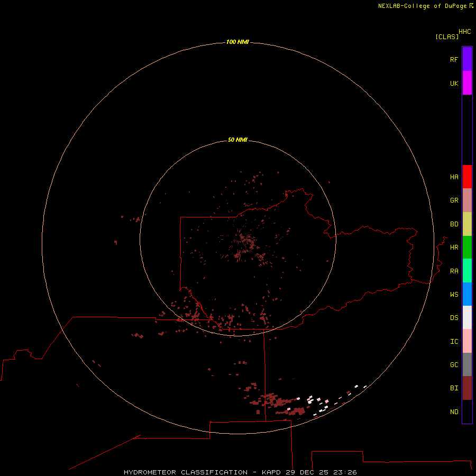Click the RA legend label
The image size is (476, 476).
[454, 271]
